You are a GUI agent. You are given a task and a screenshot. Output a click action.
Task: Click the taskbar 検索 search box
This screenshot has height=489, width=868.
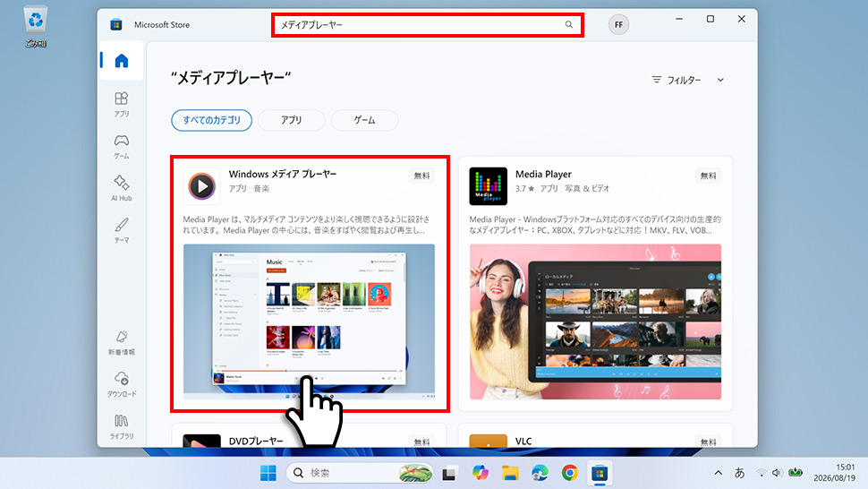pyautogui.click(x=359, y=473)
